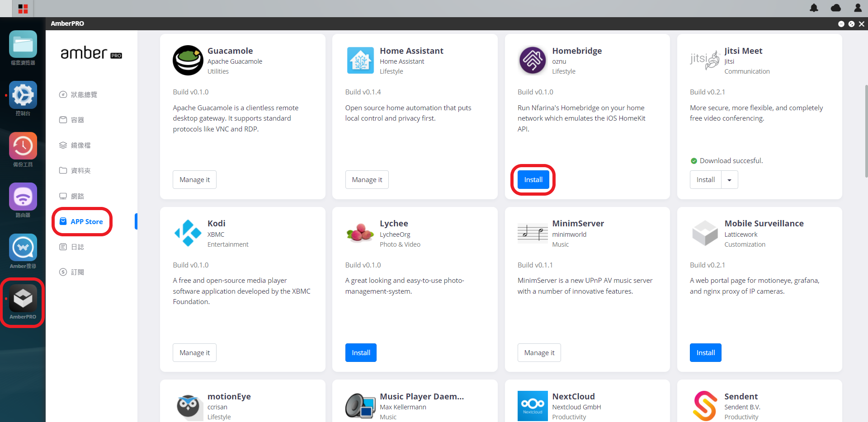Viewport: 868px width, 422px height.
Task: Click the Music Player Daemon icon
Action: [x=360, y=406]
